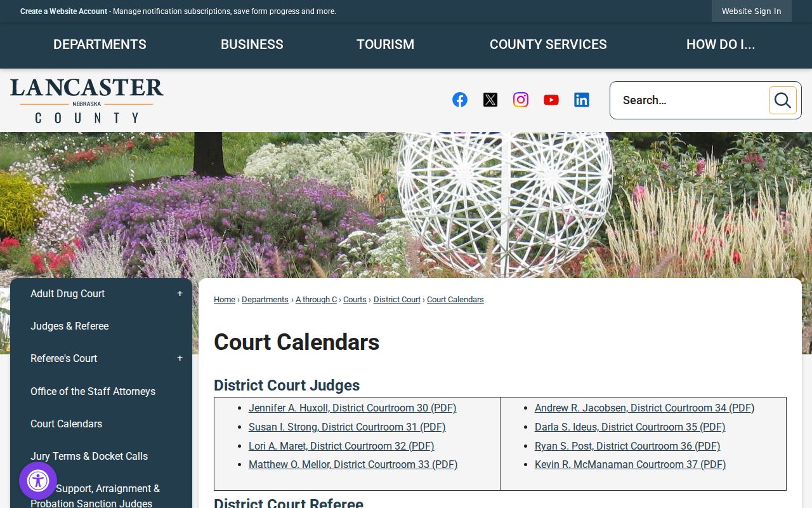Open Kevin R. McManaman Courtroom 37 PDF
Screen dimensions: 812x508
(x=631, y=465)
